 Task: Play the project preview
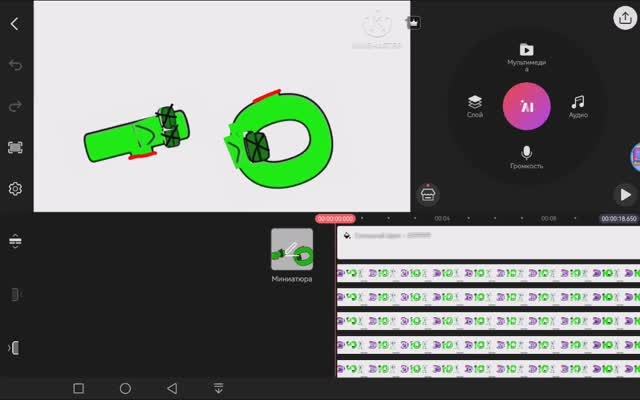click(x=625, y=195)
